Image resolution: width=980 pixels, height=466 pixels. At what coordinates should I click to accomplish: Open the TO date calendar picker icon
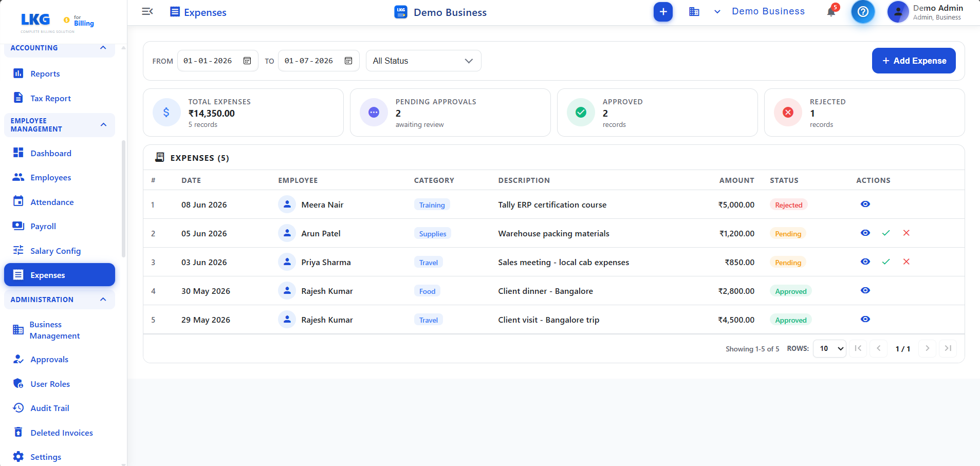[348, 61]
